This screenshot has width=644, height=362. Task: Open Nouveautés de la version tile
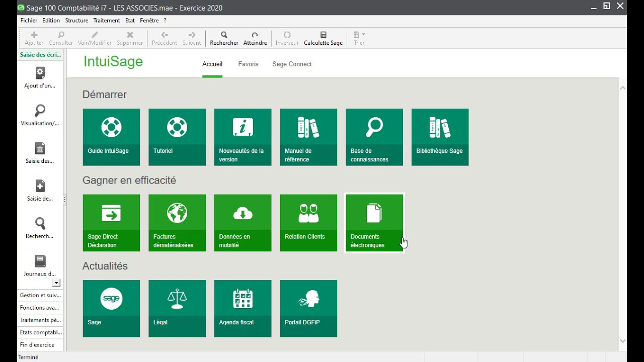pos(243,137)
